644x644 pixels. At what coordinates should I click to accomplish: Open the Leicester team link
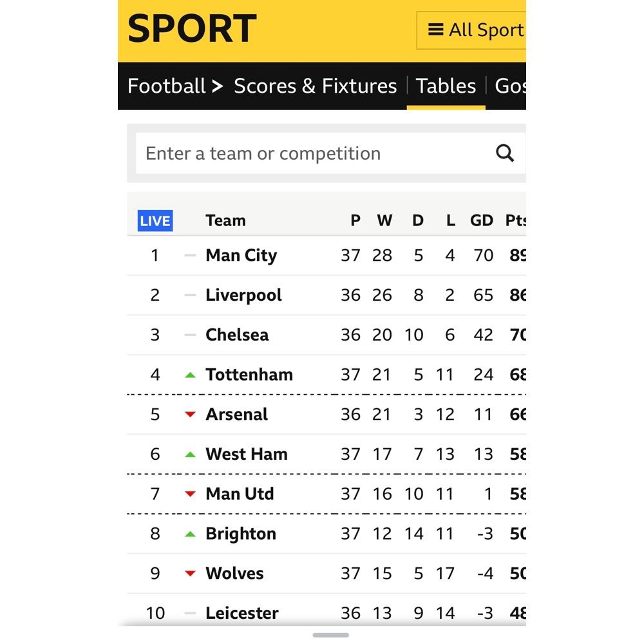(242, 613)
